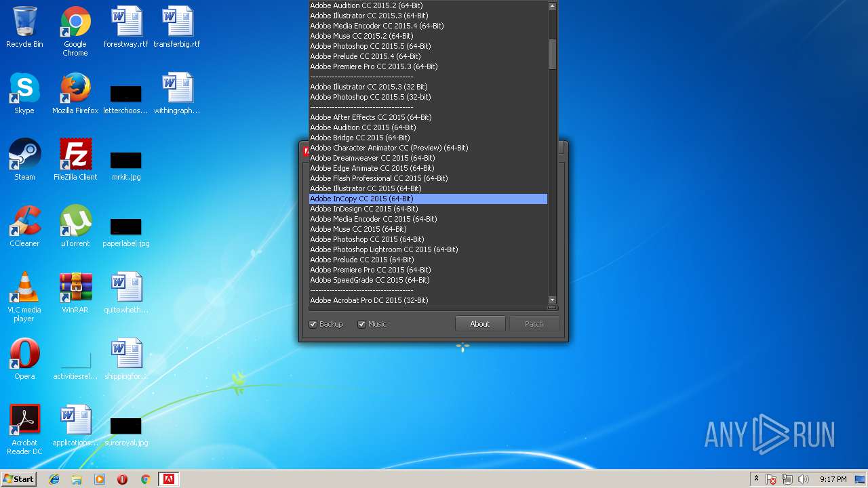Select Adobe Illustrator CC 2015.3 (64-Bit)
The width and height of the screenshot is (868, 488).
428,16
